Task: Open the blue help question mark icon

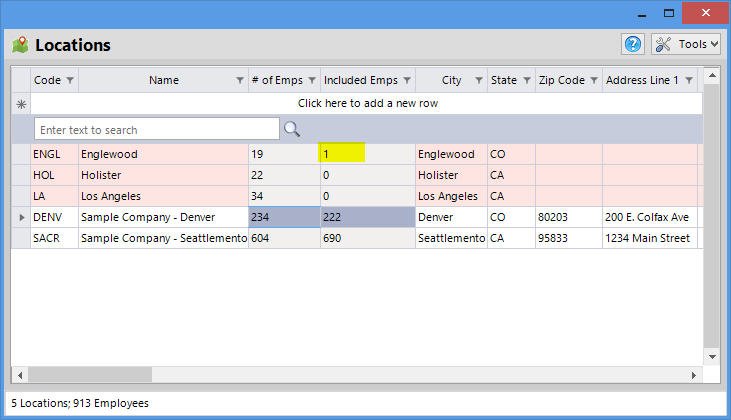Action: pos(633,44)
